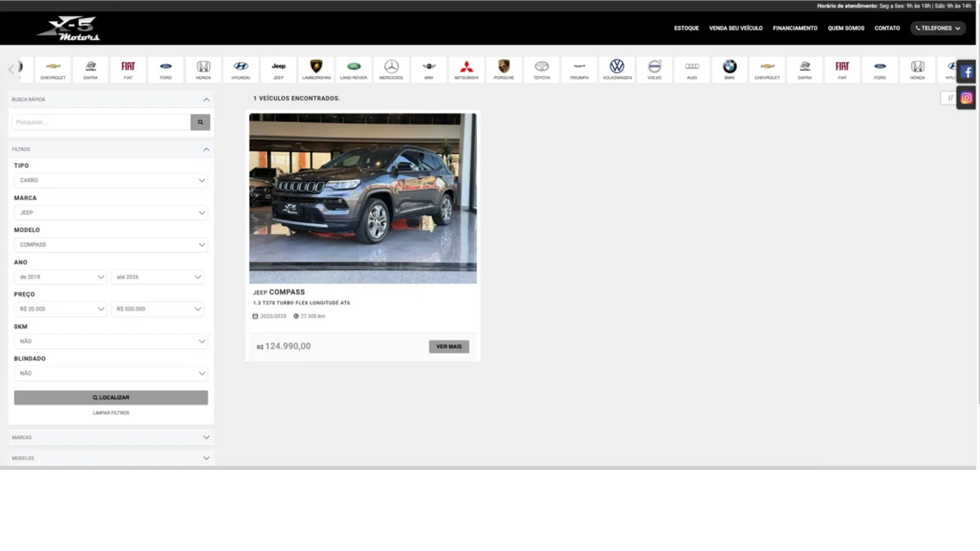Choose the Mini brand logo

(x=429, y=70)
